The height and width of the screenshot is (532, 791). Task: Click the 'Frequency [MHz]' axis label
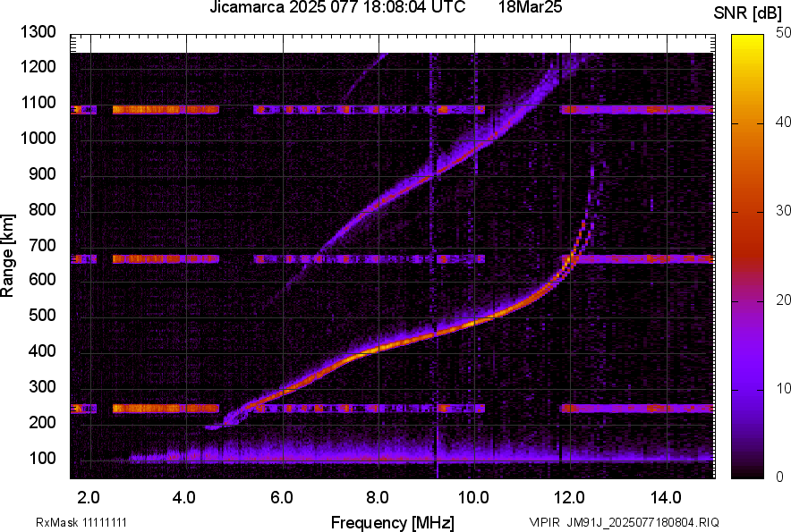click(x=393, y=522)
